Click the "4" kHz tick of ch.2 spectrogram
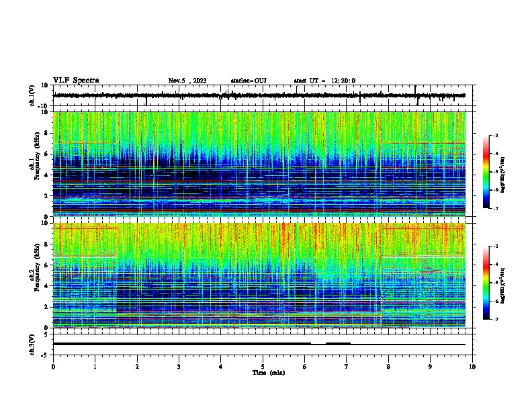The height and width of the screenshot is (411, 532). click(46, 286)
